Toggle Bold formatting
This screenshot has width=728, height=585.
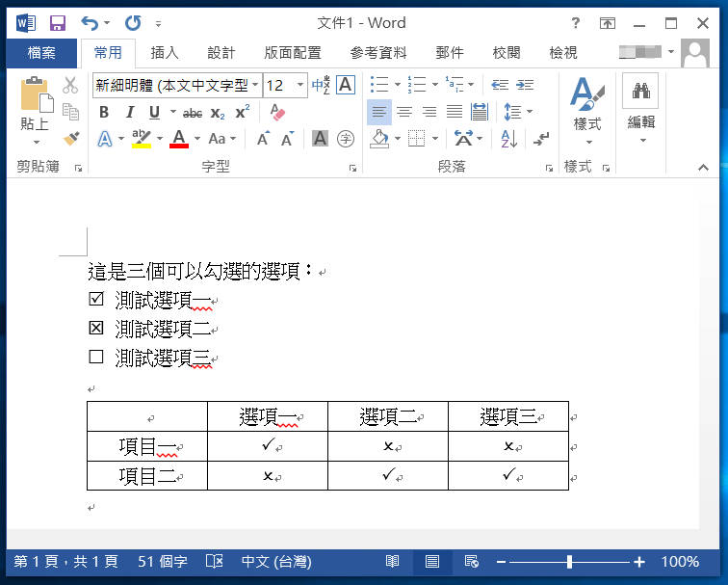[x=104, y=112]
